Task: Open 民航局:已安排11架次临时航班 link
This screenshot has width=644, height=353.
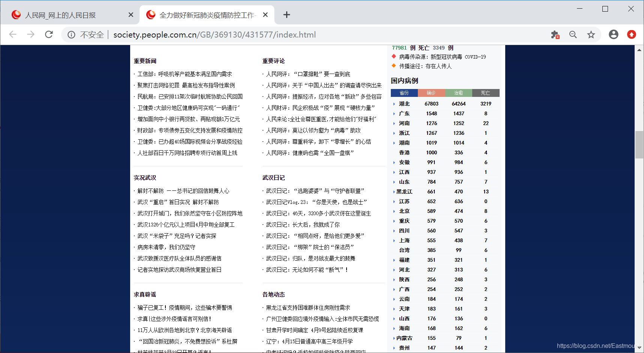Action: [x=190, y=97]
